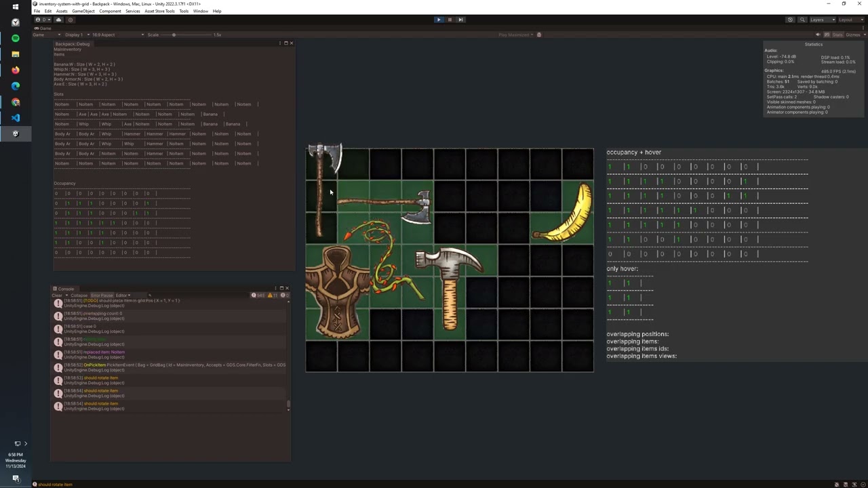Close the Console panel

[287, 288]
